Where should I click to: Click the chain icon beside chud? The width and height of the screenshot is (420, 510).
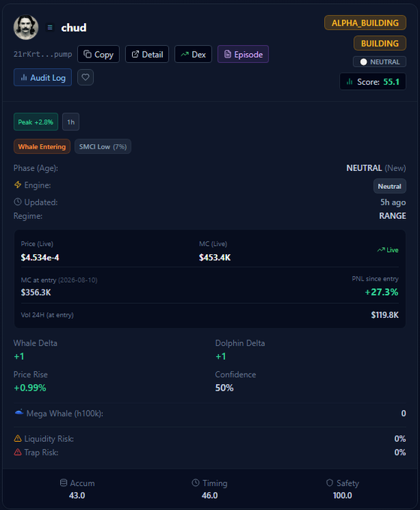pyautogui.click(x=49, y=28)
